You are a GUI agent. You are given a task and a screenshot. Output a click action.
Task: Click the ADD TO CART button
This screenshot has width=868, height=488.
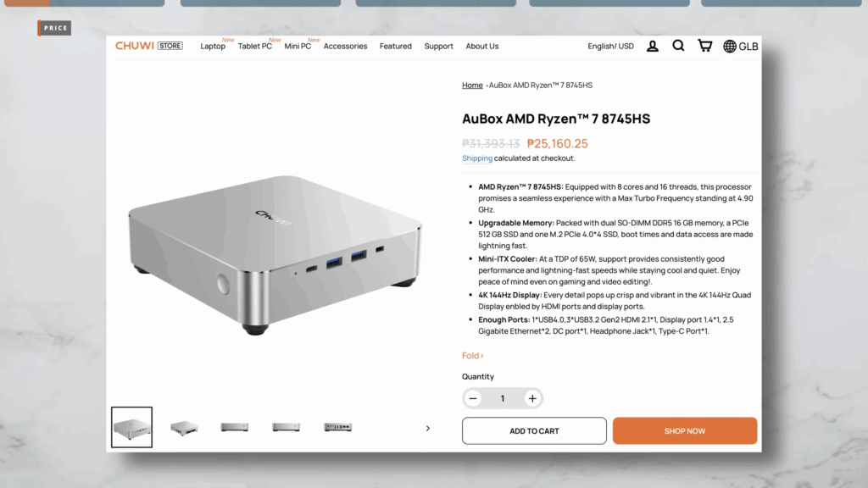pyautogui.click(x=534, y=431)
